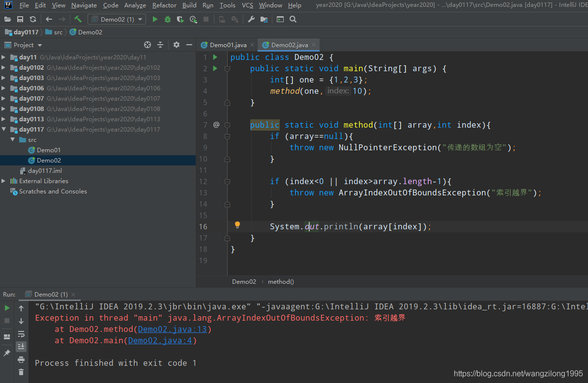Expand the day11 module

3,57
